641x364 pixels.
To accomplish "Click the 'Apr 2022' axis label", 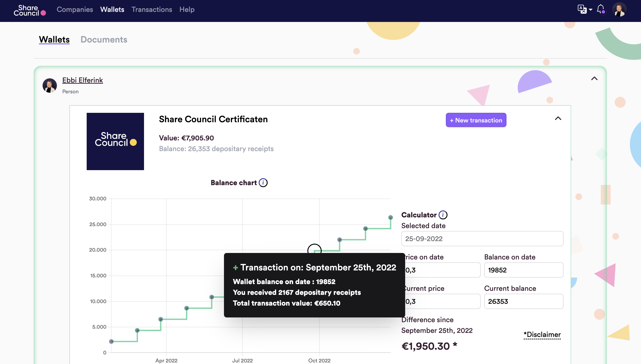I will 166,360.
